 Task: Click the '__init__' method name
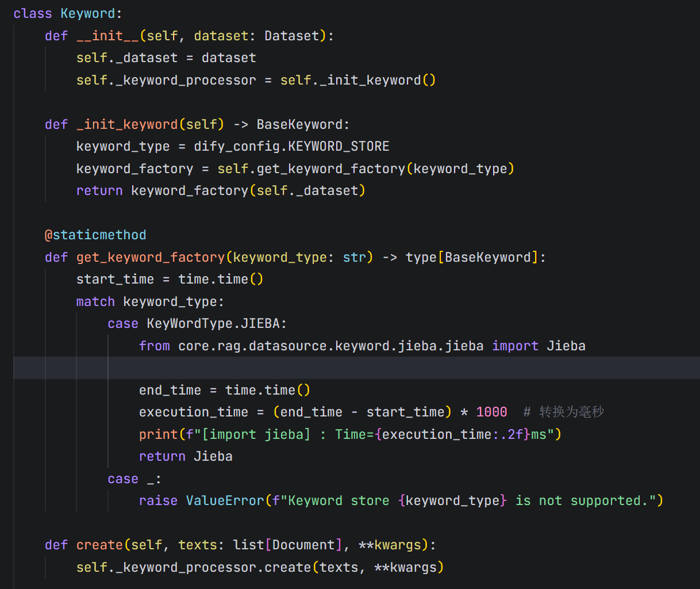coord(108,36)
